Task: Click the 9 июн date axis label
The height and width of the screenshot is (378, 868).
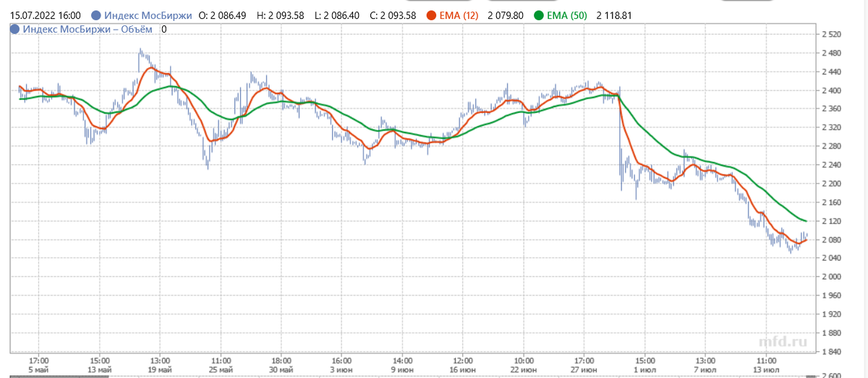Action: coord(403,368)
